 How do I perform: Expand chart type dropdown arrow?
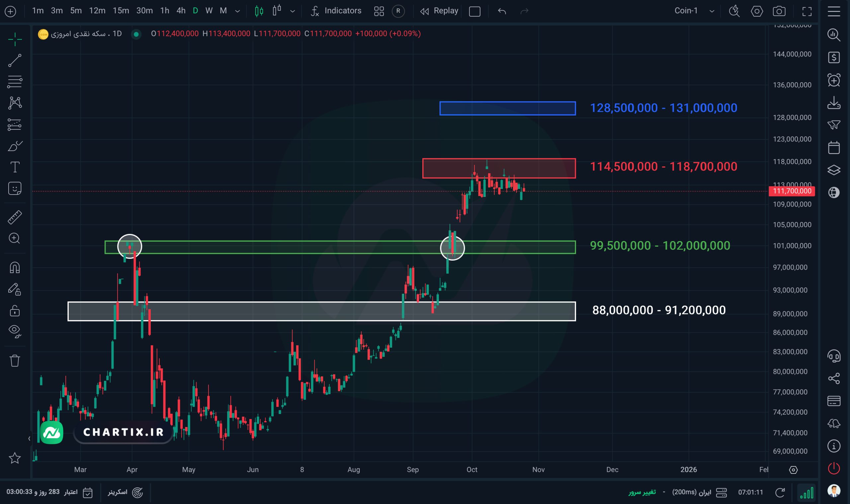(x=293, y=11)
